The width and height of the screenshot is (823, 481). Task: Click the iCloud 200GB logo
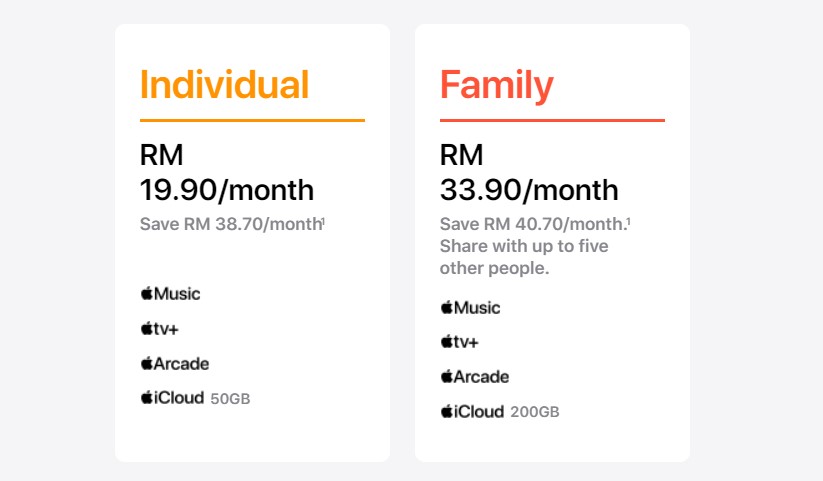click(472, 411)
